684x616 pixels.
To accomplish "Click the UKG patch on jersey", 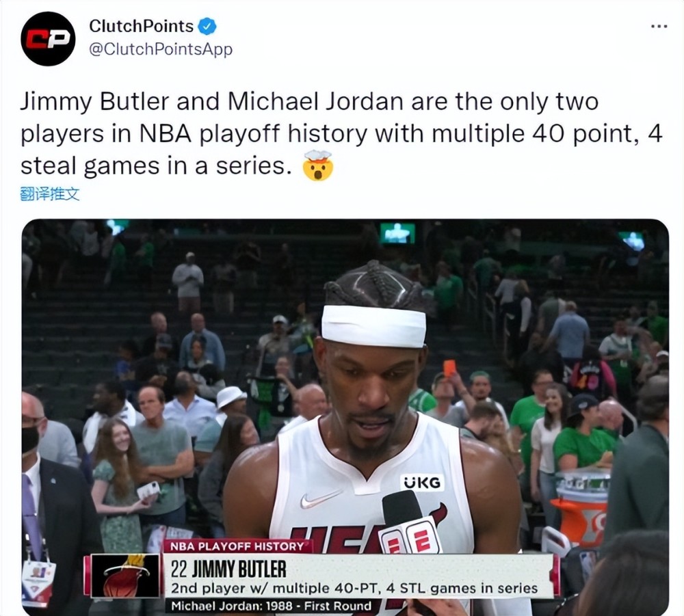I will point(422,483).
